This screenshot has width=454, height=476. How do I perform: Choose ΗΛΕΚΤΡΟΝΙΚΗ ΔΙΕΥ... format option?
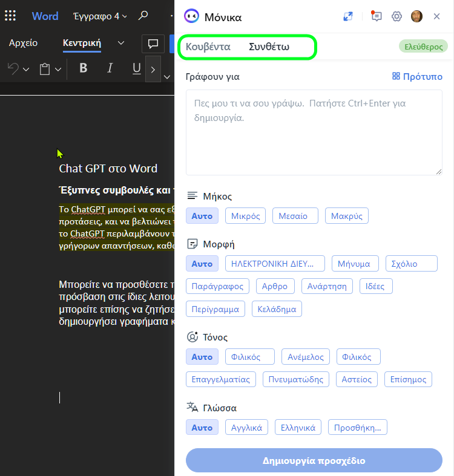[x=275, y=264]
